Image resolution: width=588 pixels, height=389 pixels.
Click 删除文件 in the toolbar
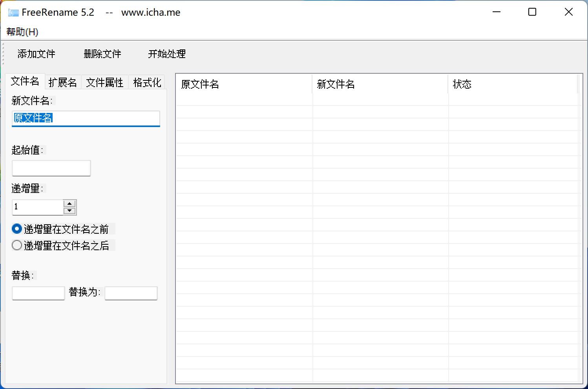tap(102, 54)
